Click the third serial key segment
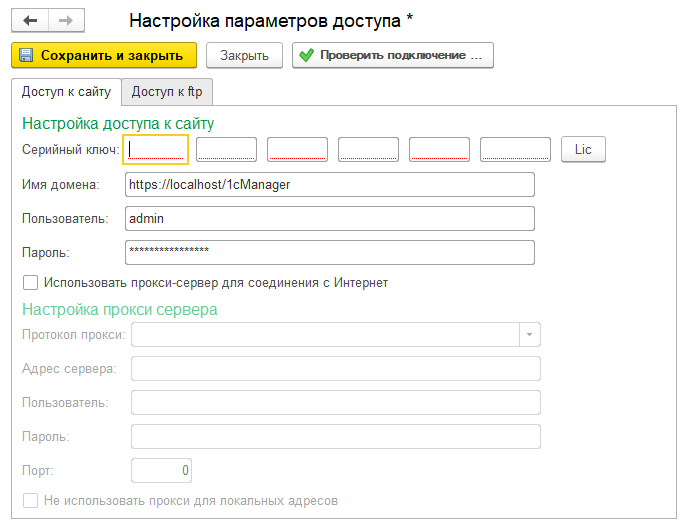Viewport: 691px width, 532px height. pyautogui.click(x=297, y=149)
